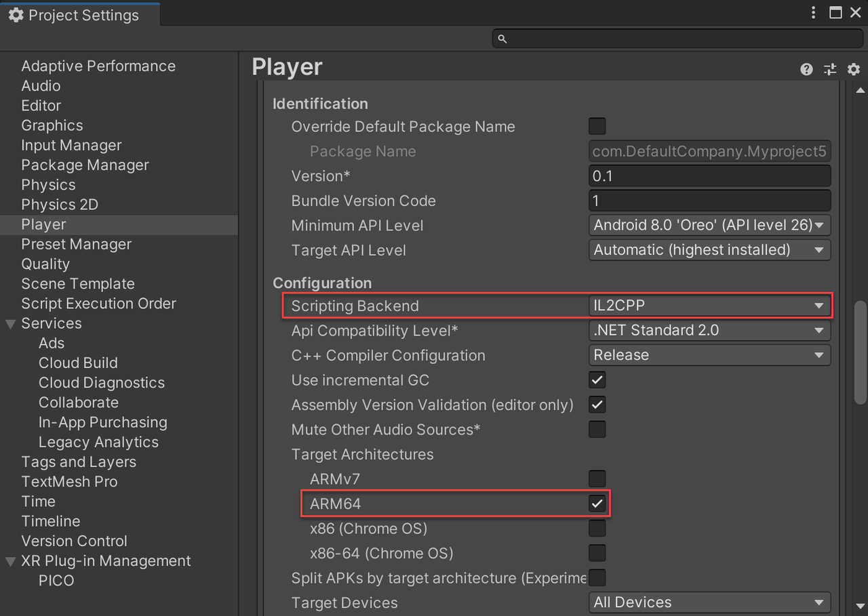Open Tags and Layers settings
Viewport: 868px width, 616px height.
(x=79, y=462)
